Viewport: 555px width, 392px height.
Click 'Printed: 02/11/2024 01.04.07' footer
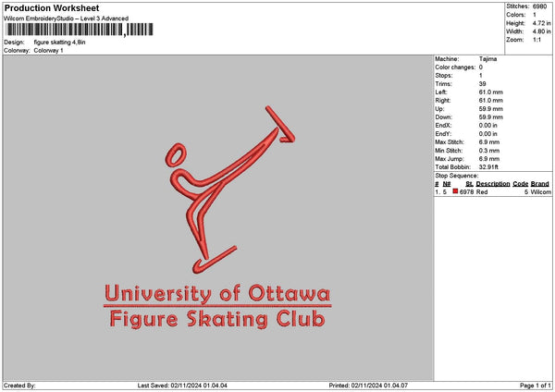pyautogui.click(x=368, y=386)
